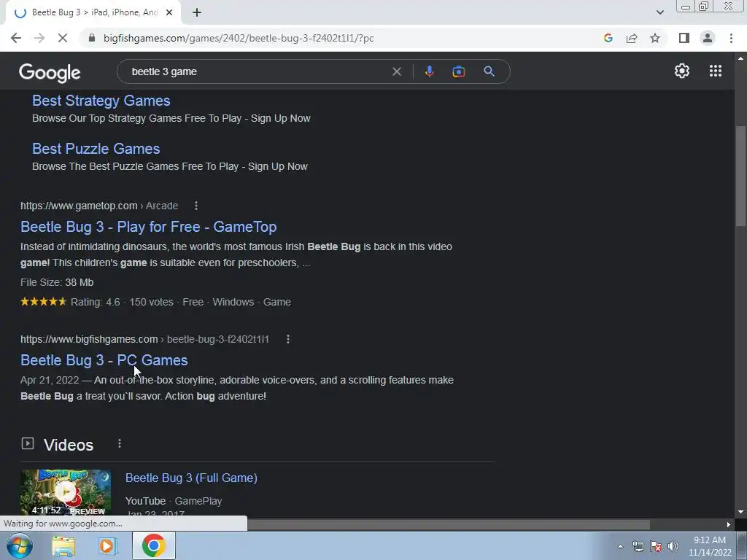The height and width of the screenshot is (560, 747).
Task: Click into the search field with "beetle 3 game"
Action: (x=258, y=71)
